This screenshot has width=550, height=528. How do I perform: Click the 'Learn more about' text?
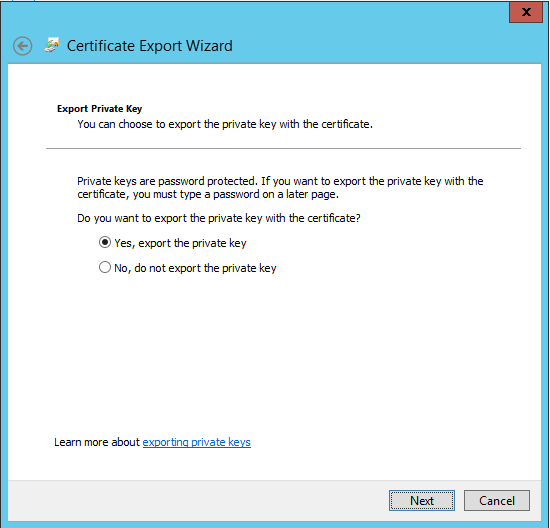(97, 442)
